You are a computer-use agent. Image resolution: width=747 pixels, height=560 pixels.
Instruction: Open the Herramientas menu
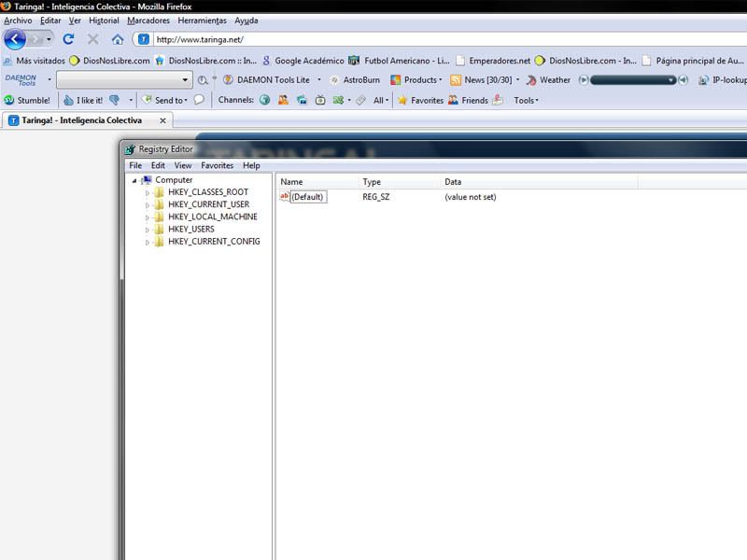click(x=202, y=21)
